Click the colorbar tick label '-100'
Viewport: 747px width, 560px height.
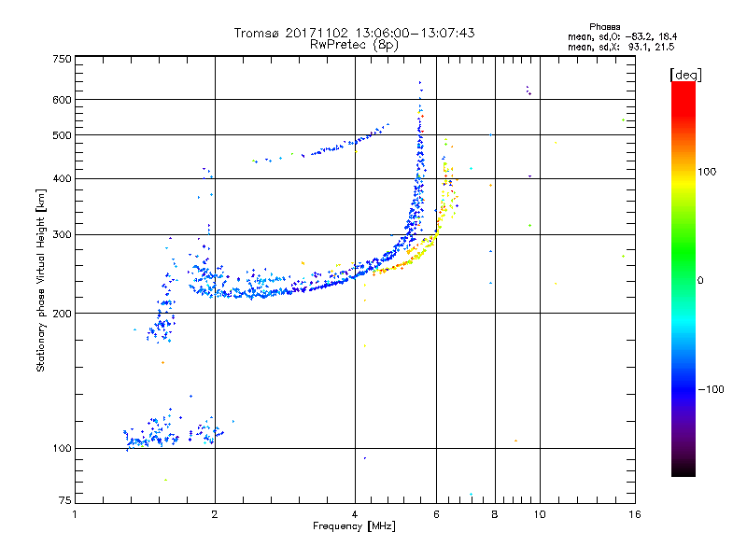point(711,389)
